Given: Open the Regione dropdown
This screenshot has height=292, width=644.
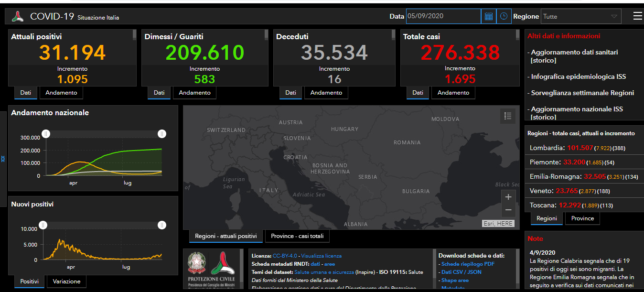Looking at the screenshot, I should (580, 16).
